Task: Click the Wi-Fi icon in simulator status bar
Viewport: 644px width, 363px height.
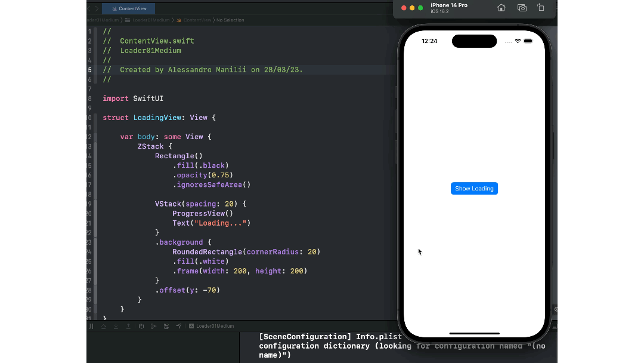Action: coord(518,41)
